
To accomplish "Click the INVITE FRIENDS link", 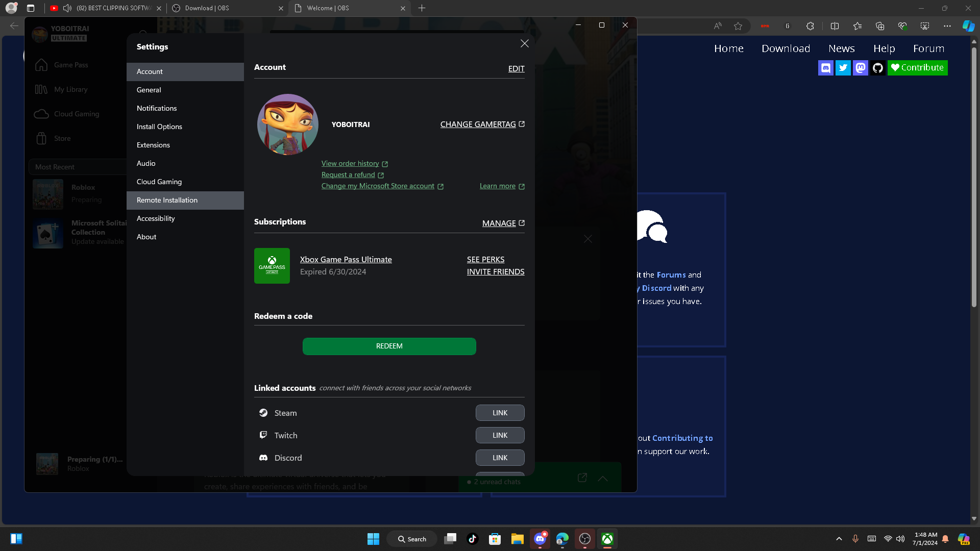I will click(x=496, y=272).
